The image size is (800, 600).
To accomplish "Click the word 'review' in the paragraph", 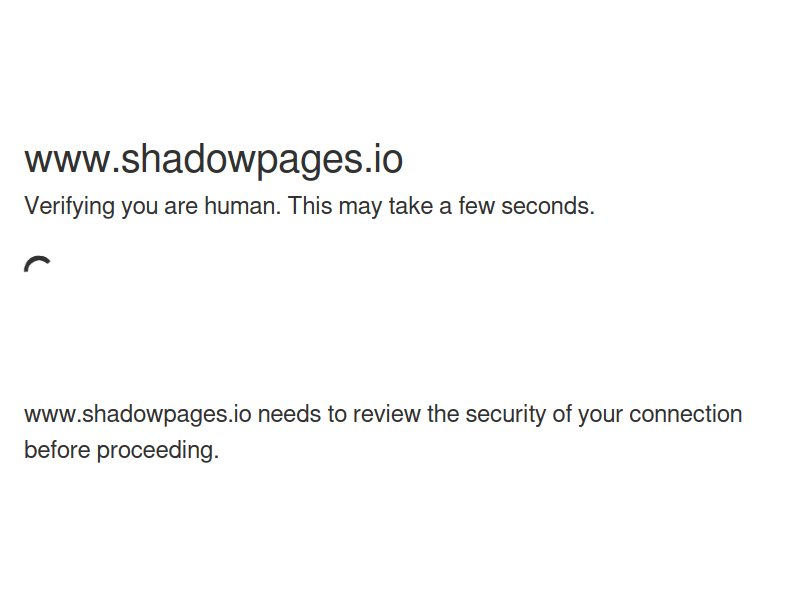I will pos(387,414).
